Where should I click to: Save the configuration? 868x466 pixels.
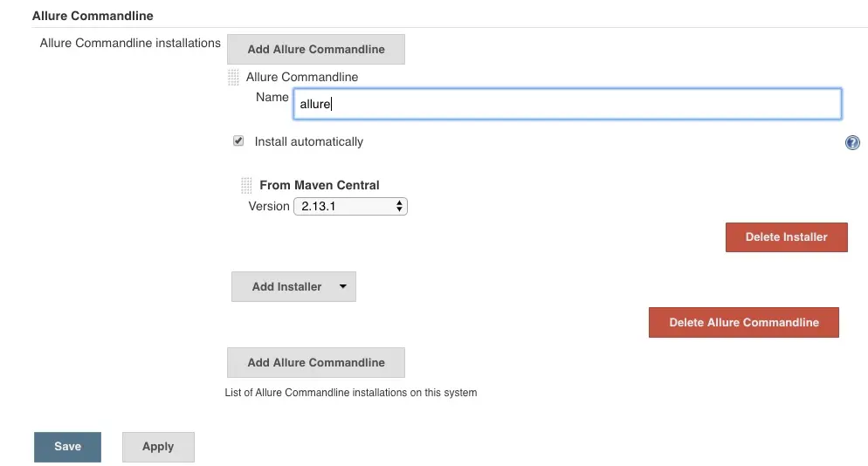pos(67,447)
